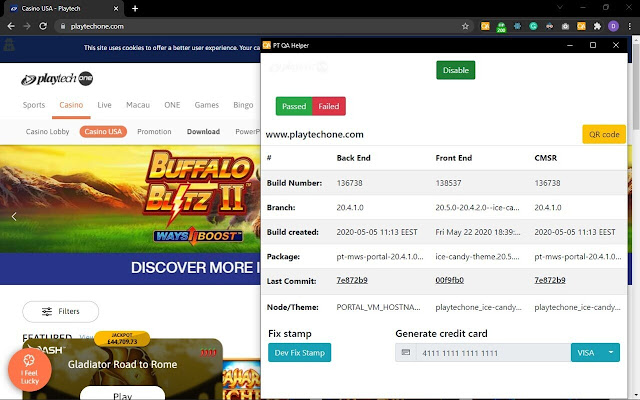This screenshot has height=400, width=640.
Task: Click the Disable button in PT QA Helper
Action: click(456, 70)
